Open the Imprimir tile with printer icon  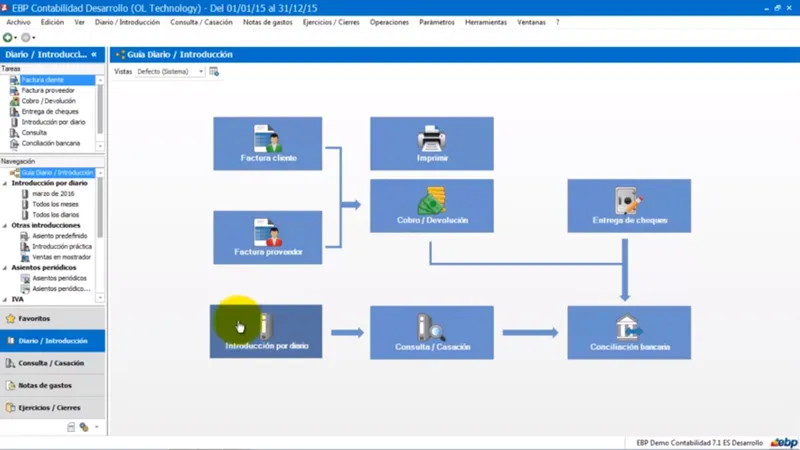[x=432, y=143]
